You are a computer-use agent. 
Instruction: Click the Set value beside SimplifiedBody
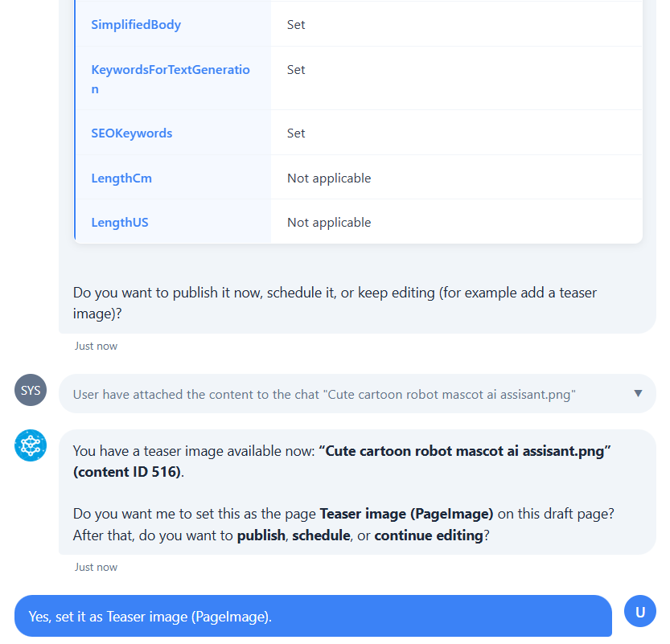tap(296, 25)
